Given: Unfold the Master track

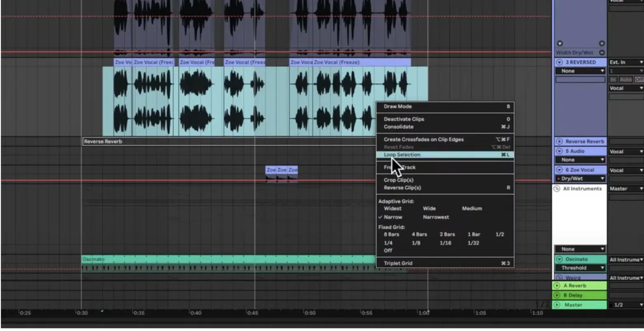Looking at the screenshot, I should (557, 305).
